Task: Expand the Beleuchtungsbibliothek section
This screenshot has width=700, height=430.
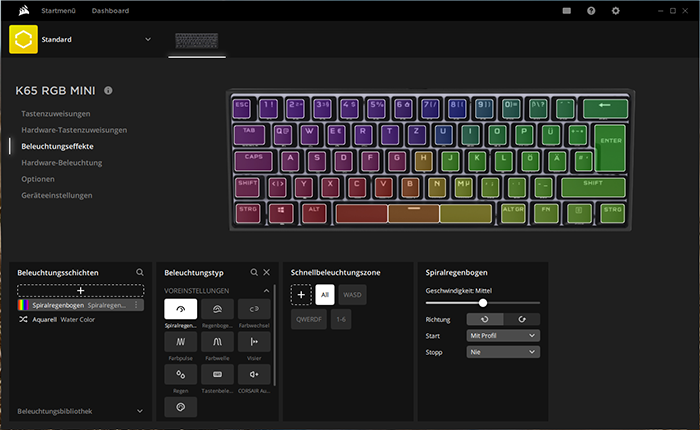Action: tap(140, 411)
